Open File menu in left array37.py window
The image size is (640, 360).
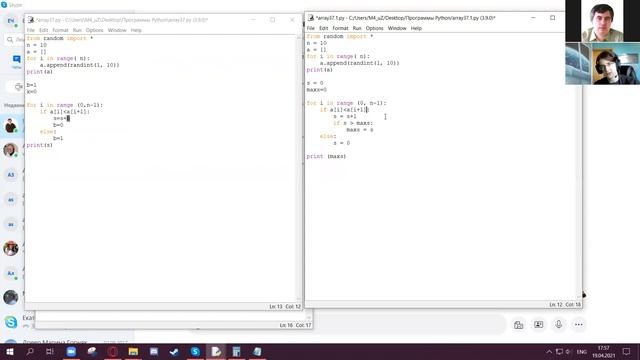(31, 30)
